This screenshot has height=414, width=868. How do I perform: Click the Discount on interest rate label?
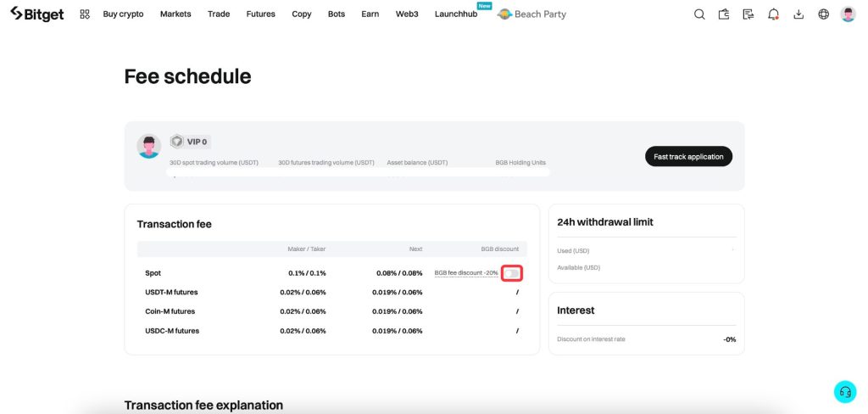(591, 339)
